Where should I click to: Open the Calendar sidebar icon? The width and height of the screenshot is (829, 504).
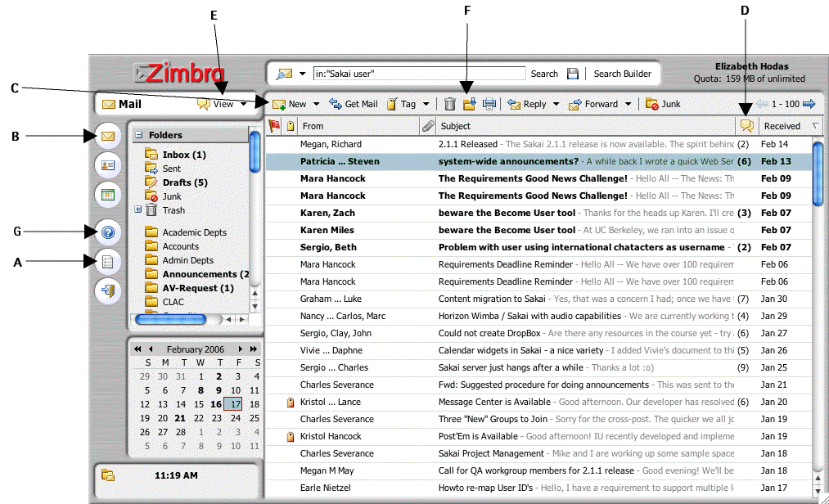(x=108, y=196)
